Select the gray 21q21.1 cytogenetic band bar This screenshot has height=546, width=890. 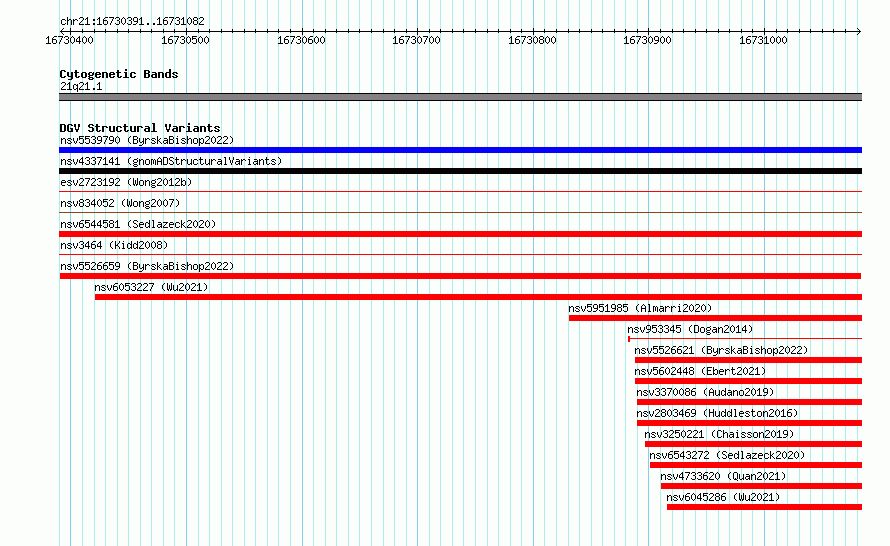click(x=460, y=97)
